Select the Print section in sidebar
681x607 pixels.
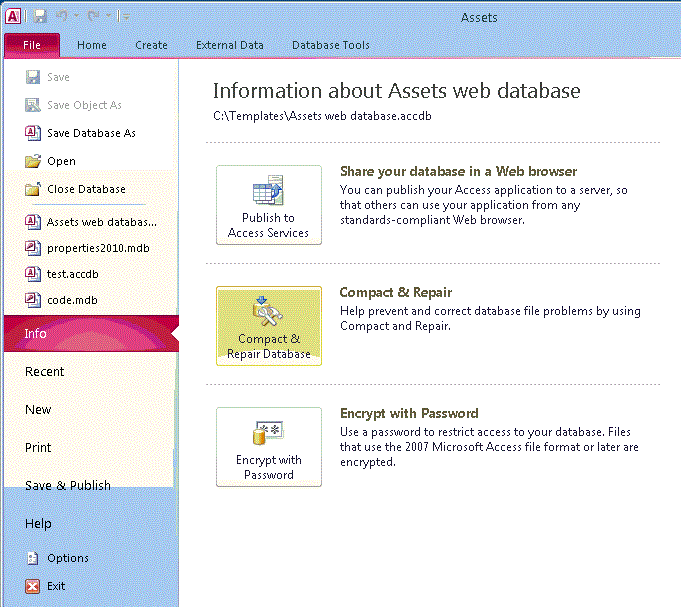click(x=38, y=447)
